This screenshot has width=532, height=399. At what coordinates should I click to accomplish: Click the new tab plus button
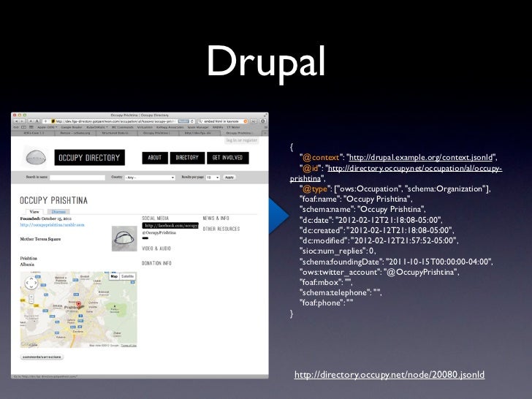click(265, 133)
